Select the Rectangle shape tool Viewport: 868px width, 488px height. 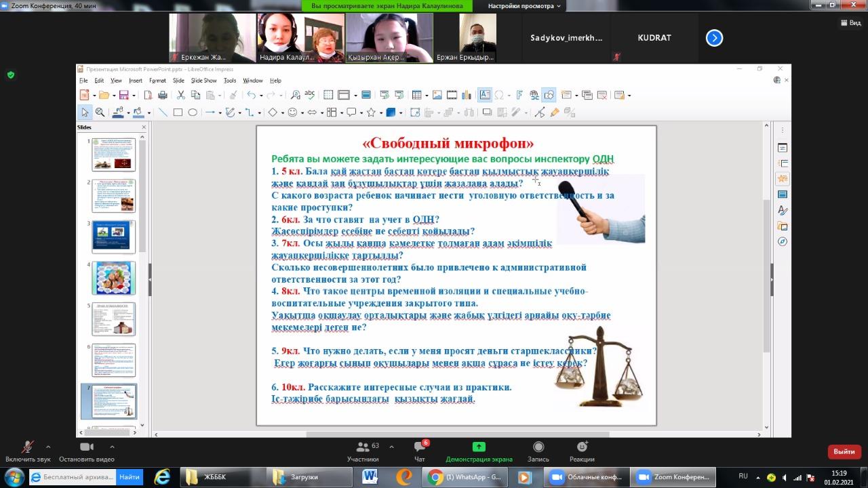tap(178, 113)
